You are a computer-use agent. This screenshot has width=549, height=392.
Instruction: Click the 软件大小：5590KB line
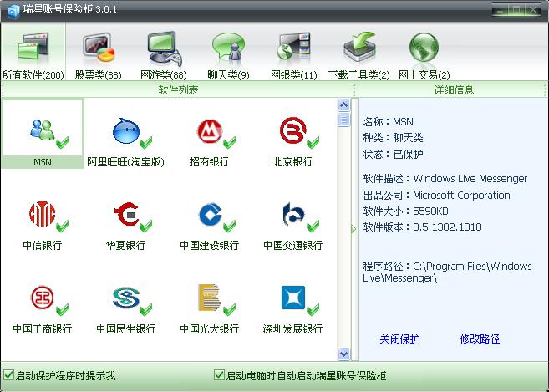tap(405, 211)
